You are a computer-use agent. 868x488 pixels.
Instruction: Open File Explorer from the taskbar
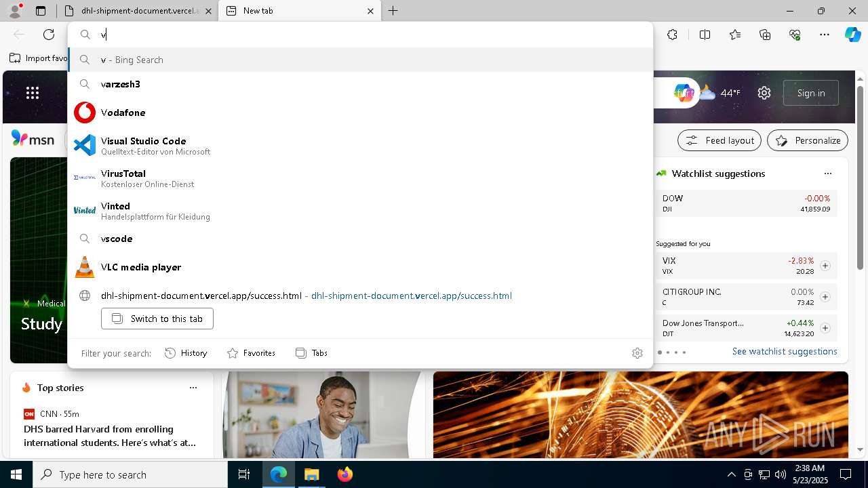click(x=311, y=474)
